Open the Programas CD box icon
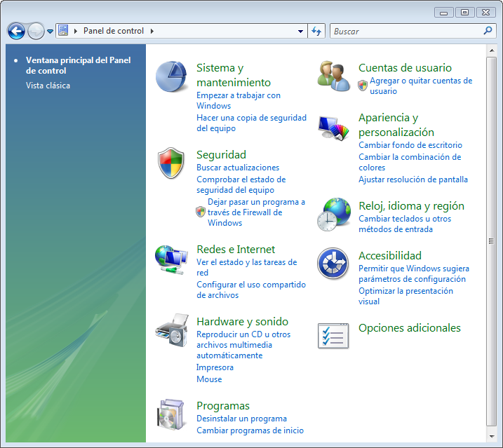The image size is (503, 448). click(x=170, y=414)
